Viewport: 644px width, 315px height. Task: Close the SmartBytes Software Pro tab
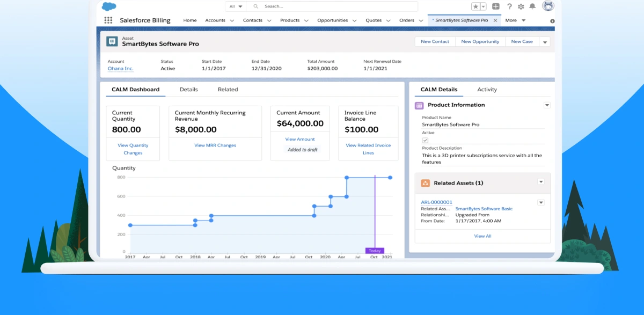(x=495, y=20)
